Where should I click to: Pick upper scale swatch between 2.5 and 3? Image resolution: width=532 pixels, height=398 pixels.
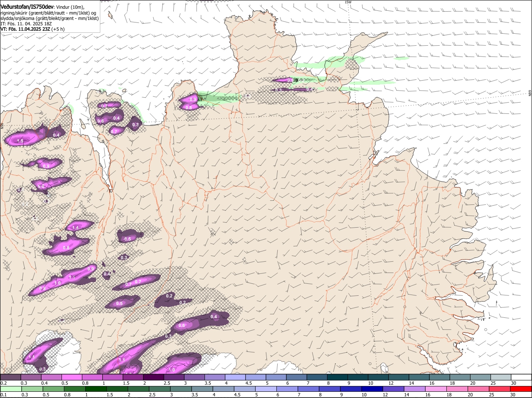tap(174, 377)
